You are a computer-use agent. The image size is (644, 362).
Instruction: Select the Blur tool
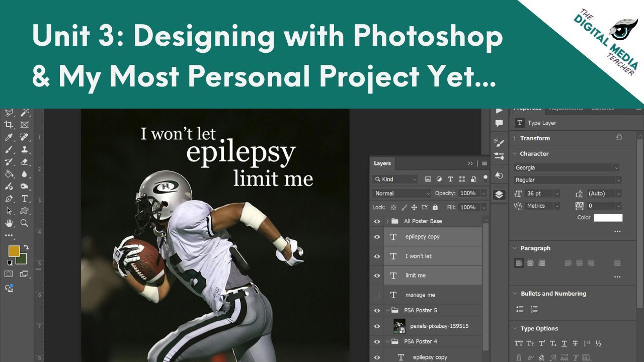[x=24, y=174]
